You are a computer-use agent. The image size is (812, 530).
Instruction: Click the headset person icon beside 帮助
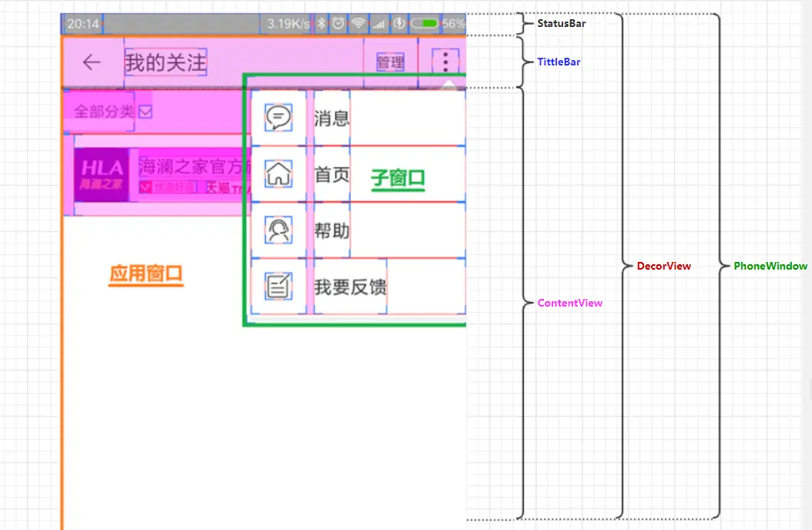[x=279, y=230]
